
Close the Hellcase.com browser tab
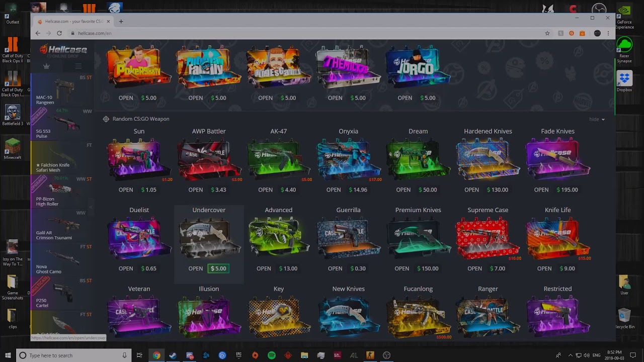click(x=108, y=22)
